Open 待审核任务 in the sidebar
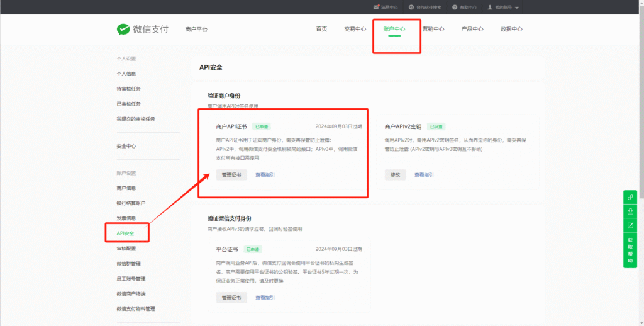Viewport: 644px width, 326px height. point(128,89)
